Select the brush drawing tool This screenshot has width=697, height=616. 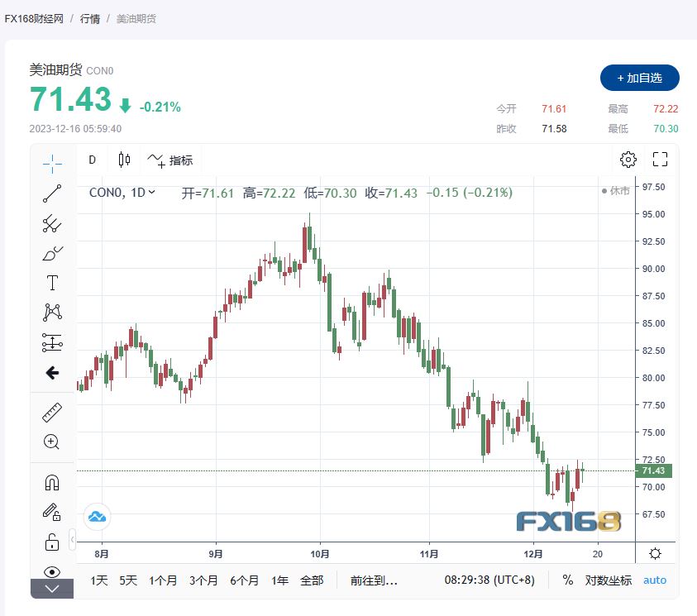(x=52, y=253)
